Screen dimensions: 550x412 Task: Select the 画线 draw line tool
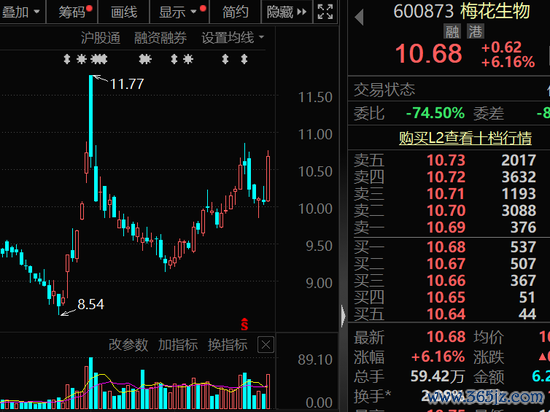coord(124,12)
